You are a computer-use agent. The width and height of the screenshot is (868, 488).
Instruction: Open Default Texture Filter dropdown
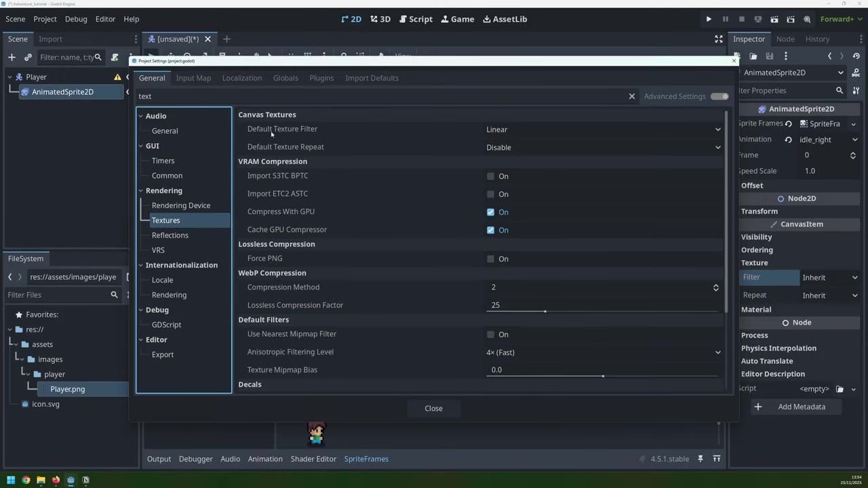coord(603,129)
